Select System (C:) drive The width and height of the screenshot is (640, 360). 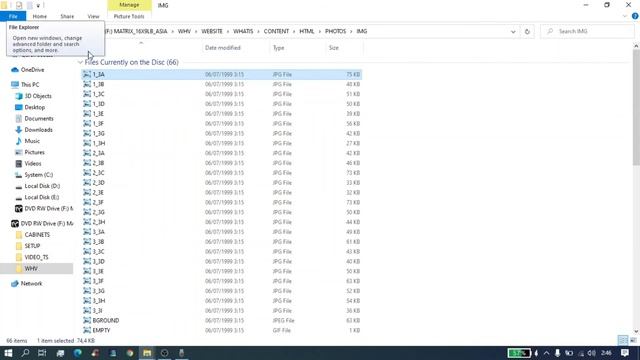point(34,175)
